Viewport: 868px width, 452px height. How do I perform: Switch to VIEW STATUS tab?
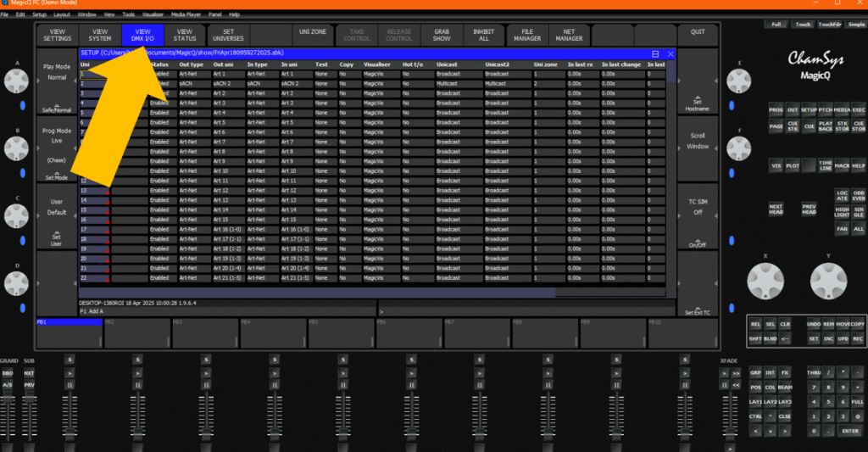[x=184, y=35]
